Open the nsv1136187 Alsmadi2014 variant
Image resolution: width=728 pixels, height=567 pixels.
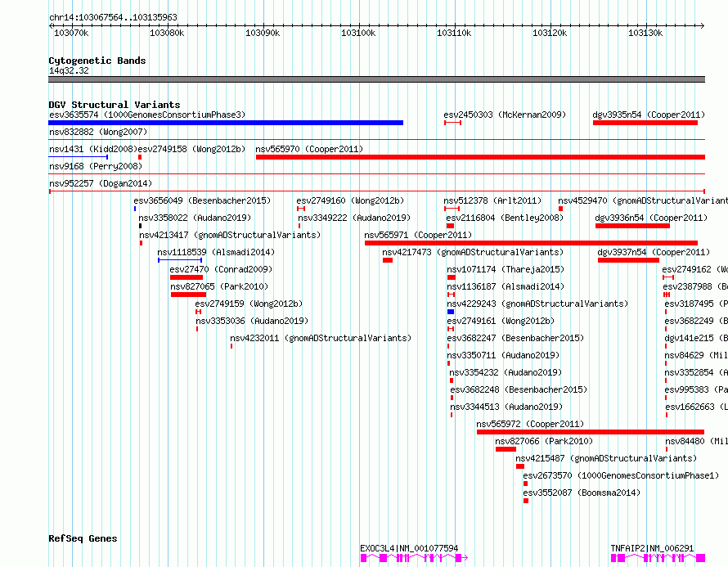(506, 286)
